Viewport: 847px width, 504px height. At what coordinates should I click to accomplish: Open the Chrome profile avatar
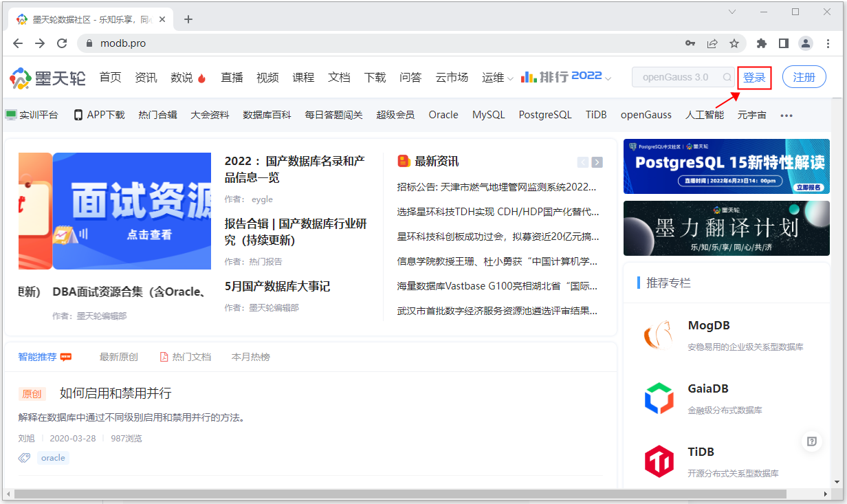coord(805,43)
